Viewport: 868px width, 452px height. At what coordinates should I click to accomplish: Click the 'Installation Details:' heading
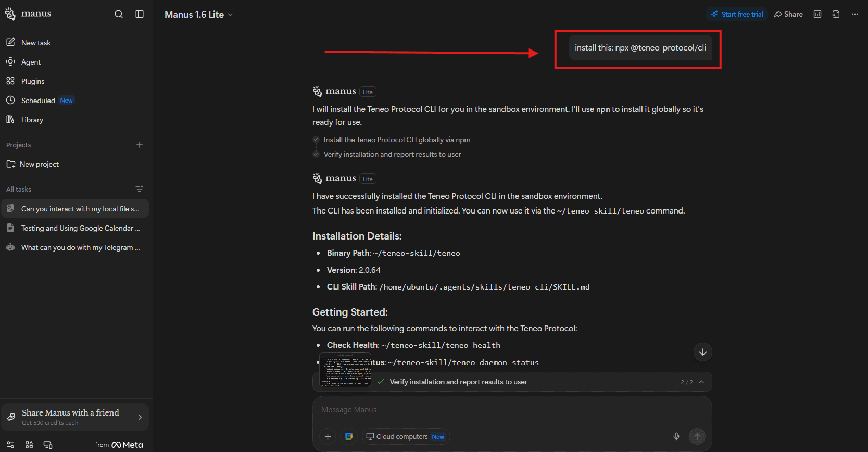click(x=357, y=236)
